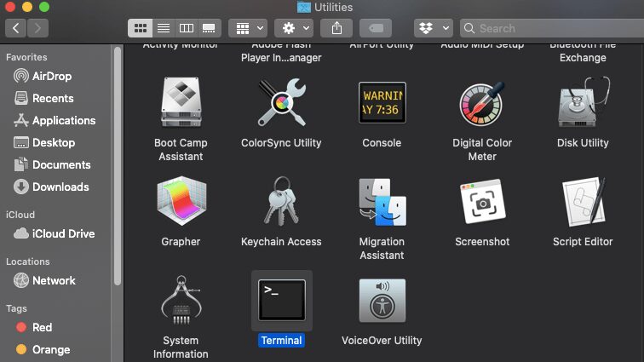The image size is (644, 362).
Task: Select the Red tag in sidebar
Action: click(x=34, y=327)
